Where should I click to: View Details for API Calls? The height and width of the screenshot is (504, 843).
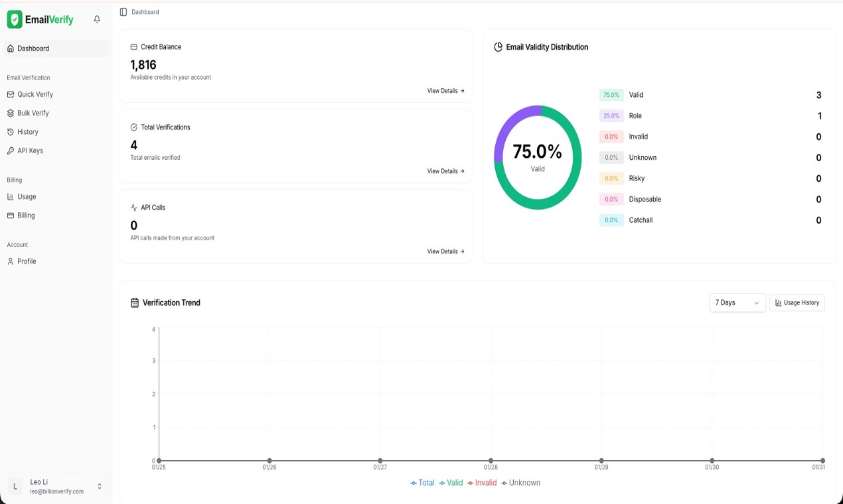tap(445, 251)
